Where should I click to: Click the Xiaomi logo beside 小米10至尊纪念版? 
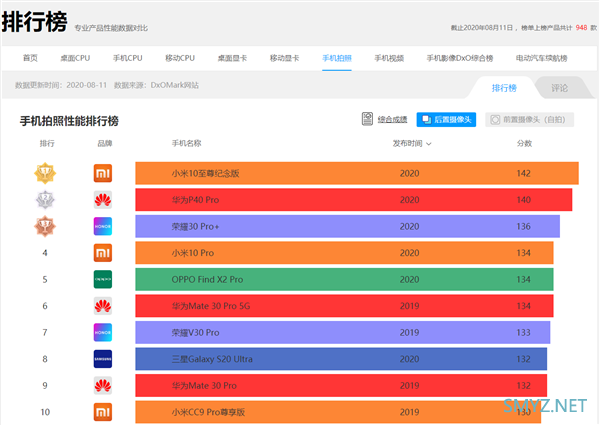tap(103, 173)
